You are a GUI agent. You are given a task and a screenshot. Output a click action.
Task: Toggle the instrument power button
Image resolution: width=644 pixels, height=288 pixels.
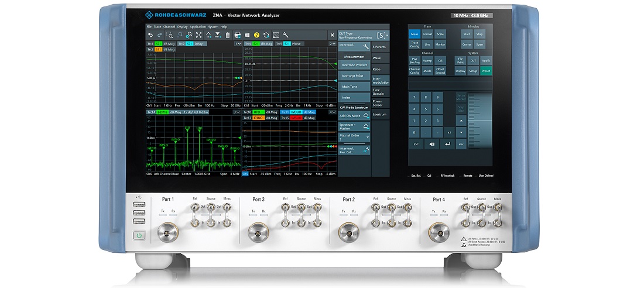pos(139,236)
